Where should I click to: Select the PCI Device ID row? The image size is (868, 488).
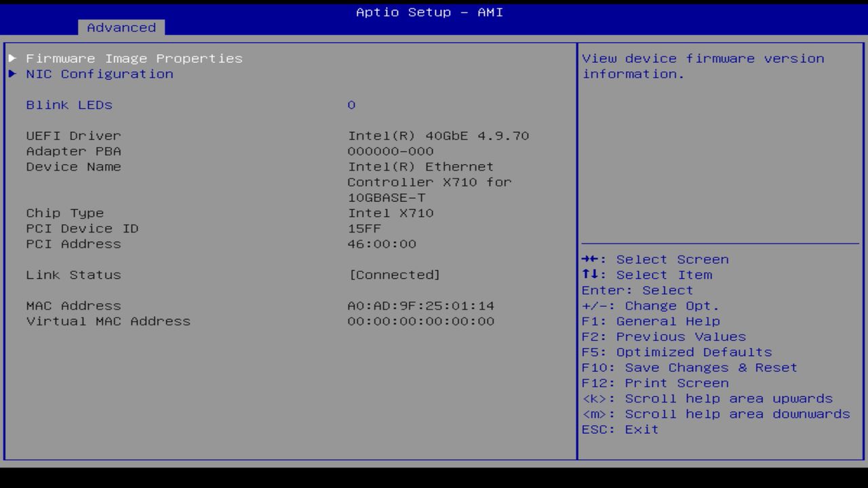[82, 228]
